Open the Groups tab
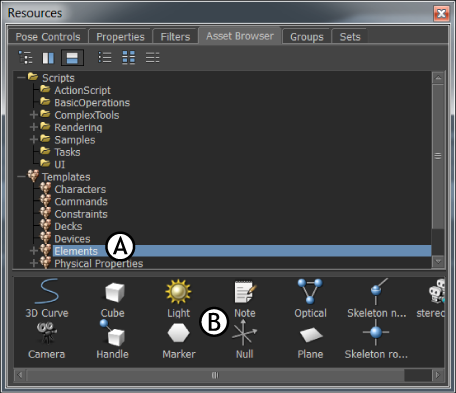 point(307,37)
